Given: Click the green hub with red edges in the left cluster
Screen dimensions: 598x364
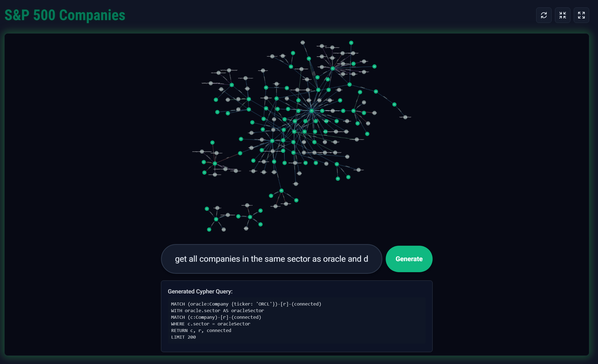Looking at the screenshot, I should (215, 164).
